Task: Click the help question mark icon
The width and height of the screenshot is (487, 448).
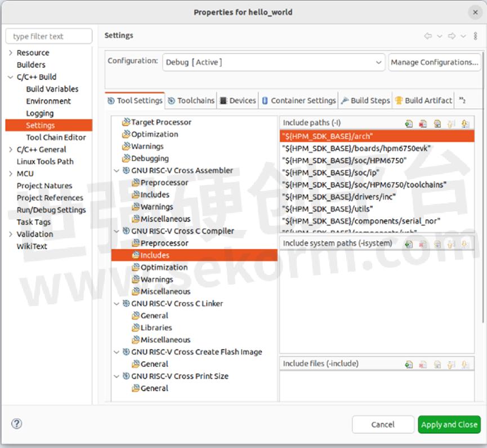Action: tap(16, 424)
